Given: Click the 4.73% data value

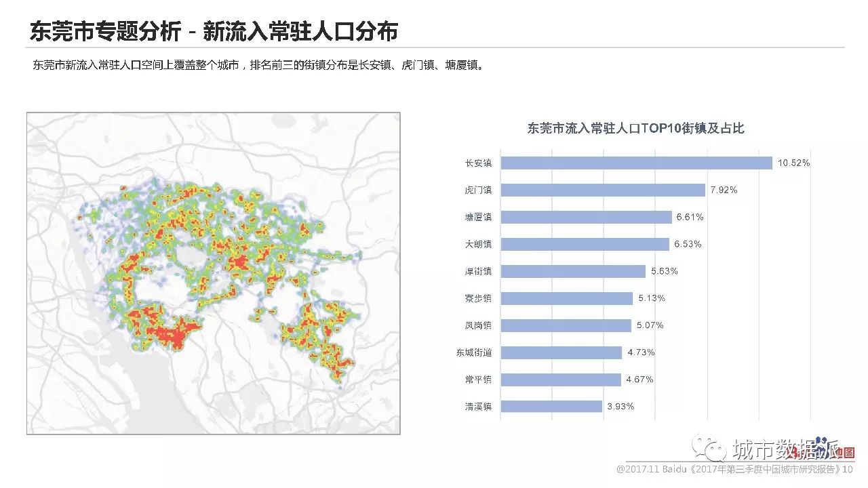Looking at the screenshot, I should coord(641,352).
